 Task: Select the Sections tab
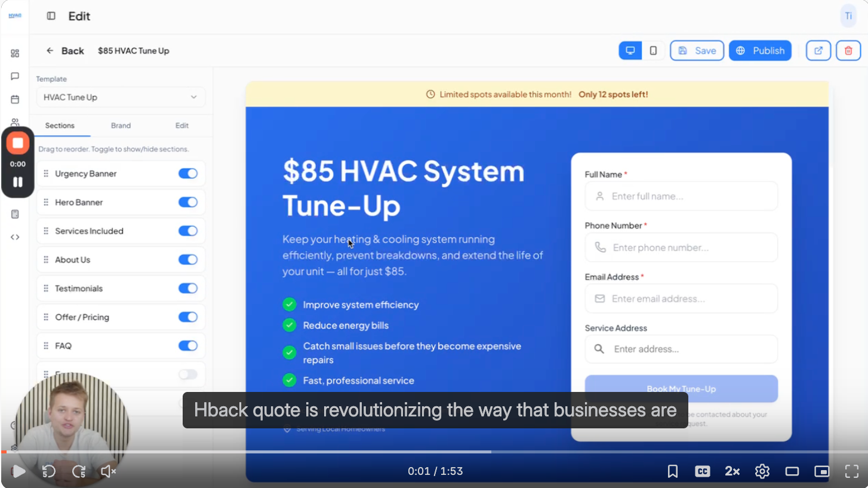tap(60, 126)
